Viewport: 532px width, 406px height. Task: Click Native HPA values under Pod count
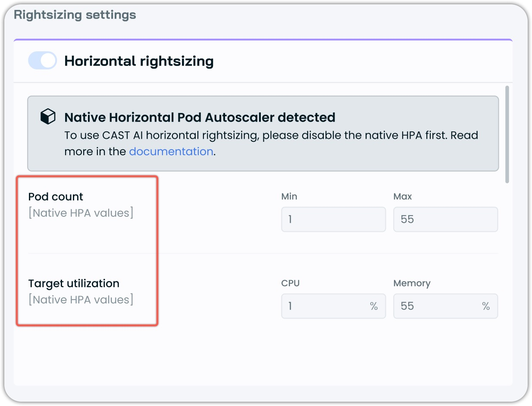coord(81,213)
